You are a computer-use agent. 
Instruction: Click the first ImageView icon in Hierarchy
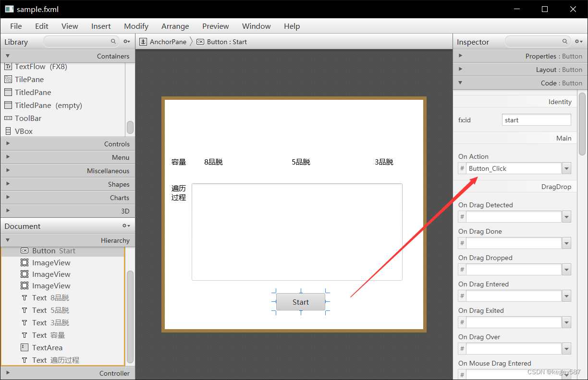click(24, 262)
